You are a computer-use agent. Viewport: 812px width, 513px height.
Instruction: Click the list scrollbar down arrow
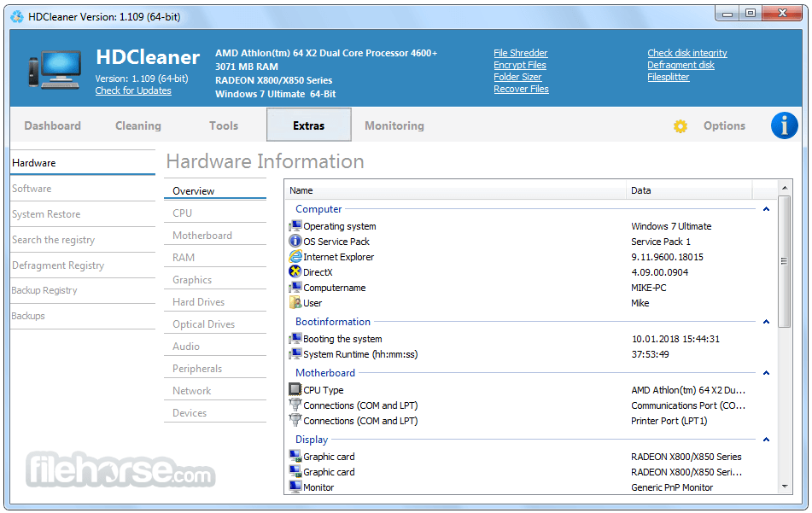[x=785, y=487]
